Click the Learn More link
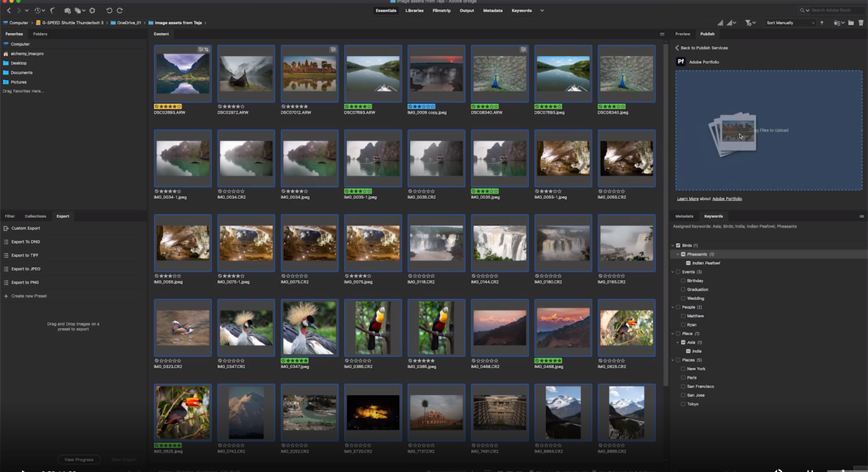 tap(688, 199)
